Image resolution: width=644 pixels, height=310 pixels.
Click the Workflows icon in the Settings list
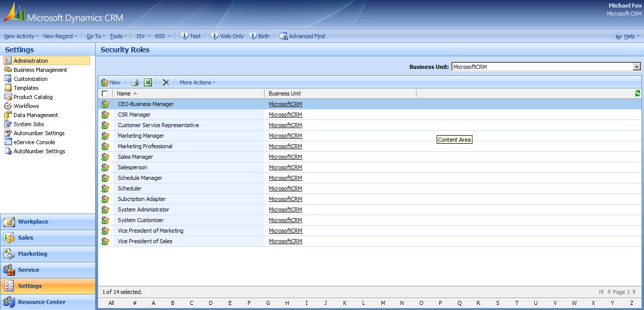(8, 106)
